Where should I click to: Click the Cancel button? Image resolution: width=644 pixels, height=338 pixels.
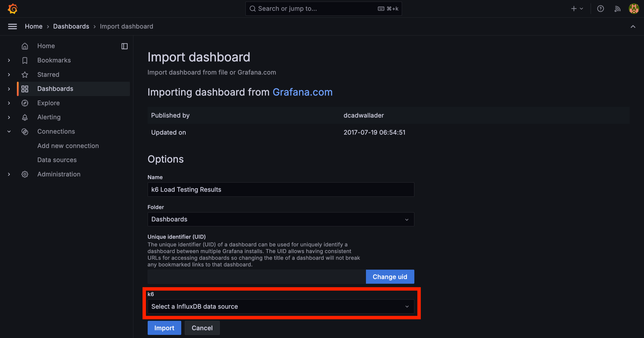point(202,328)
